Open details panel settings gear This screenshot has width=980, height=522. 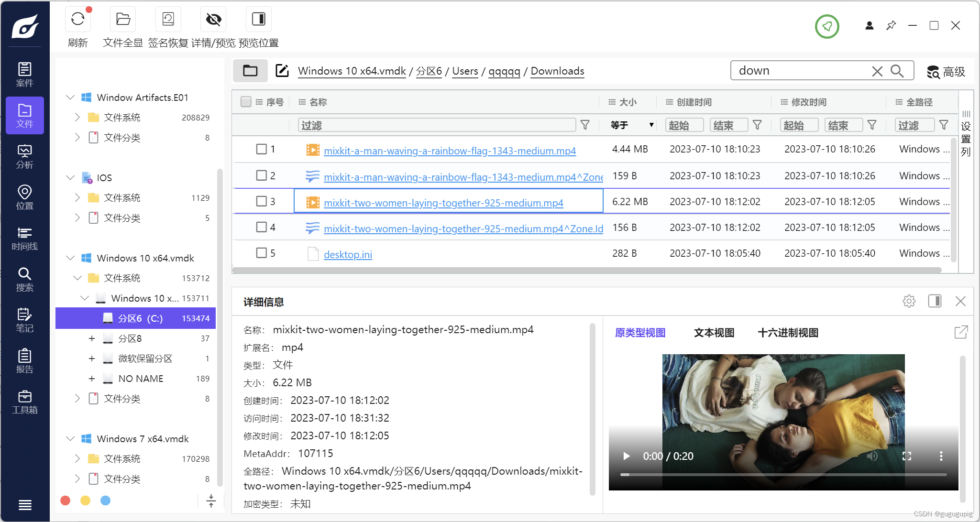tap(909, 301)
